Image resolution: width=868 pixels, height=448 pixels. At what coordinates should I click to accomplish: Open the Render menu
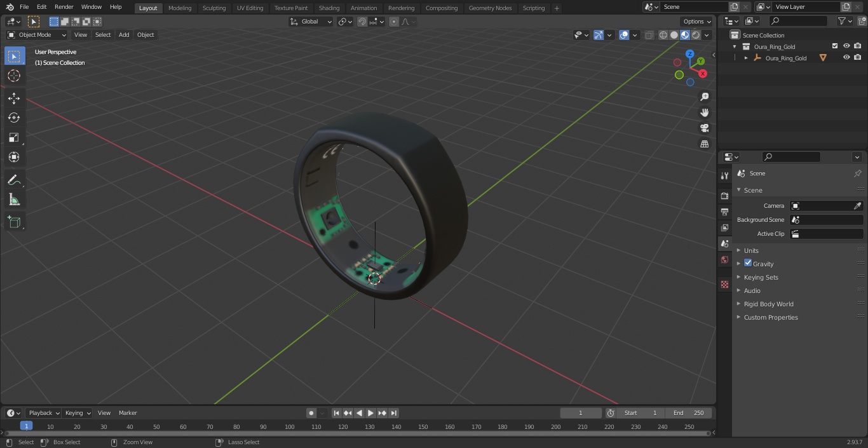(64, 7)
